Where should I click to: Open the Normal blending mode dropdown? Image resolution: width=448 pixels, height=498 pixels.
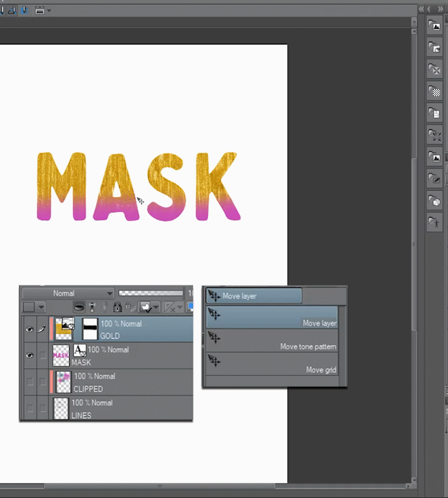point(68,293)
